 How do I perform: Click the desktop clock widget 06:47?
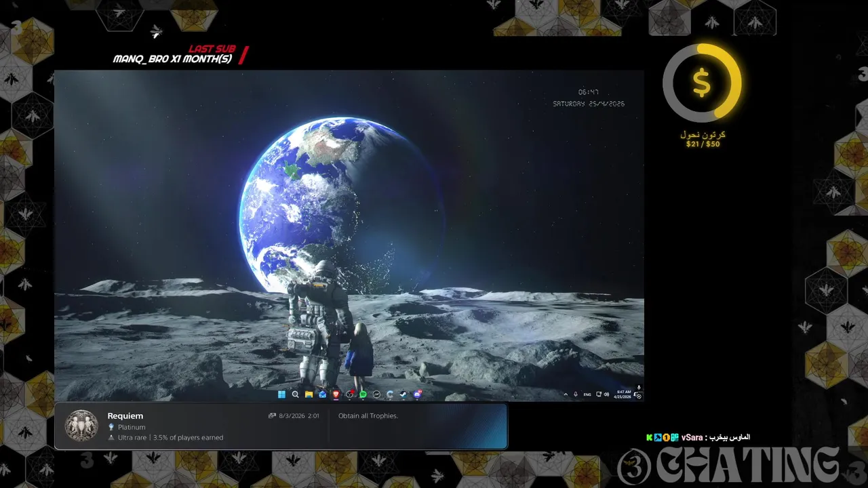tap(588, 92)
